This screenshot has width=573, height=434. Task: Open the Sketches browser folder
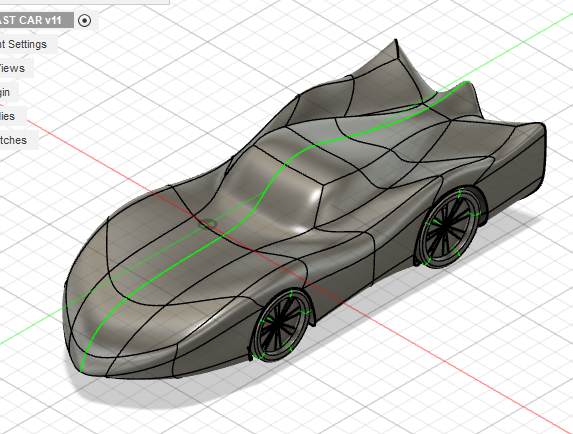click(19, 140)
